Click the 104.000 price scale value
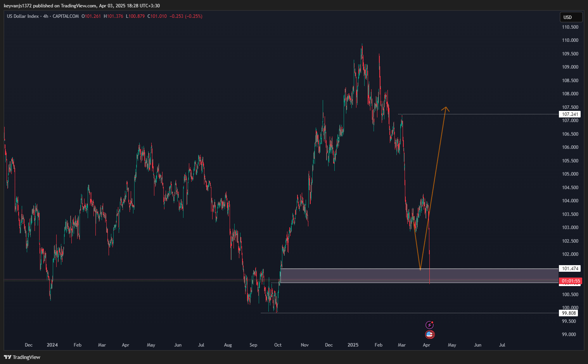The width and height of the screenshot is (588, 364). 570,201
